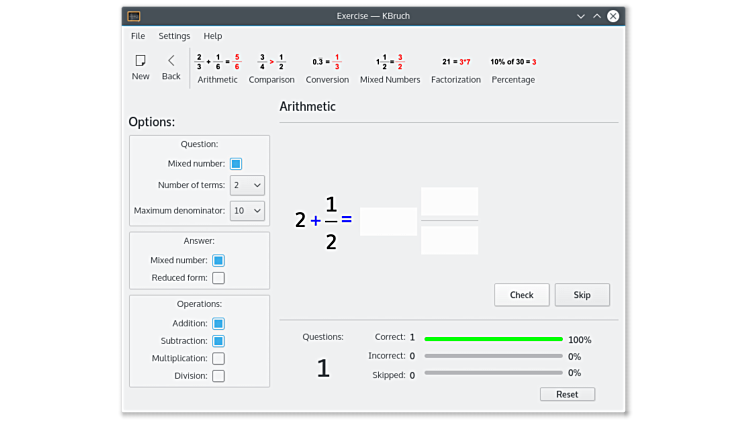The image size is (752, 423).
Task: Choose the Mixed Numbers exercise
Action: [x=390, y=67]
